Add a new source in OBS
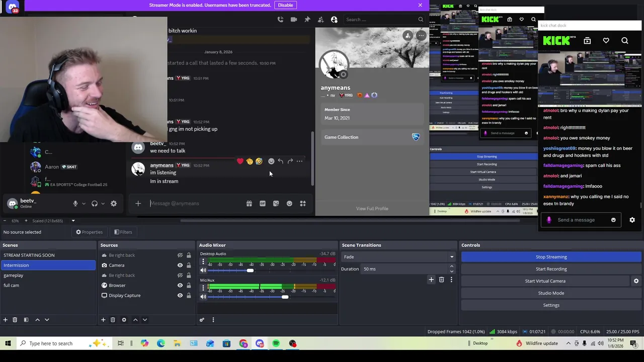Image resolution: width=644 pixels, height=362 pixels. tap(103, 320)
